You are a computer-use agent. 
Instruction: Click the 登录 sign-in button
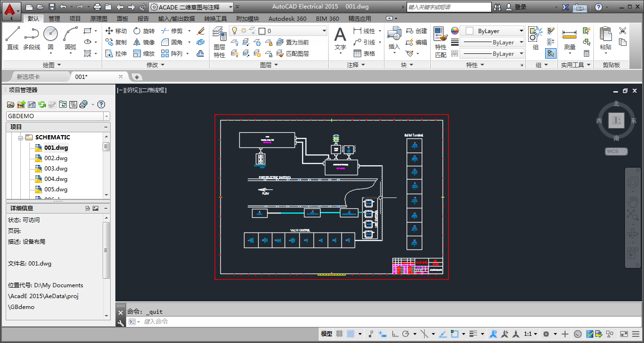[520, 7]
